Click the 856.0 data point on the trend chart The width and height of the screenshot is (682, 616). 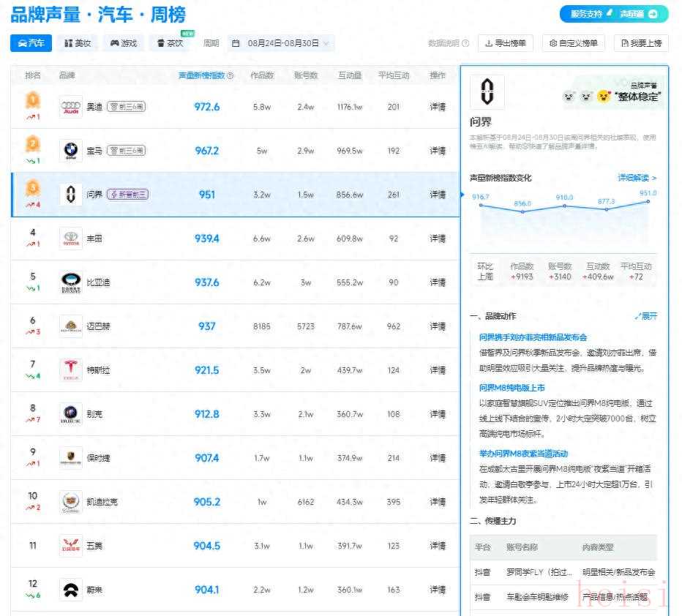tap(522, 211)
